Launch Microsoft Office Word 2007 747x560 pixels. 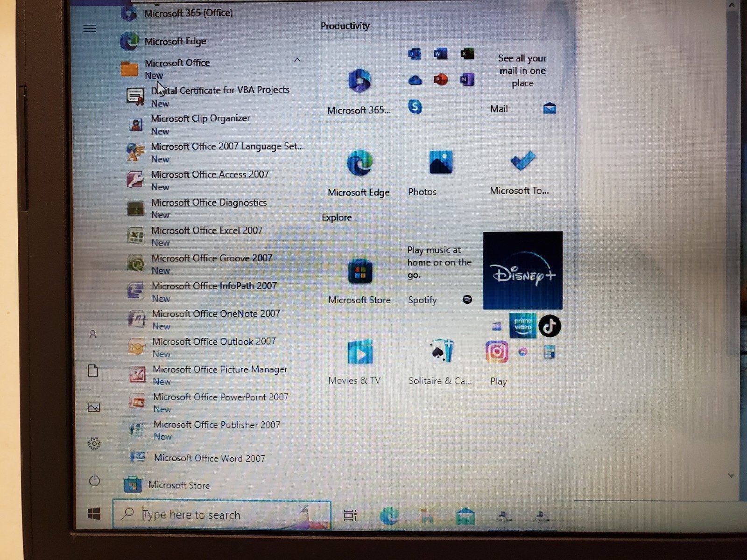209,458
